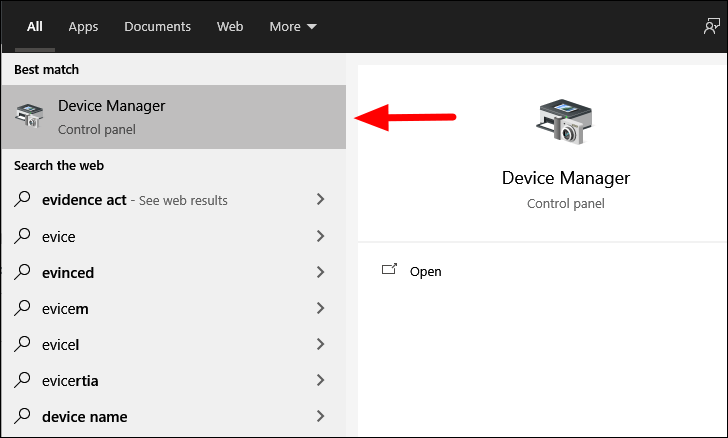This screenshot has height=438, width=728.
Task: Open the More dropdown menu
Action: (293, 26)
